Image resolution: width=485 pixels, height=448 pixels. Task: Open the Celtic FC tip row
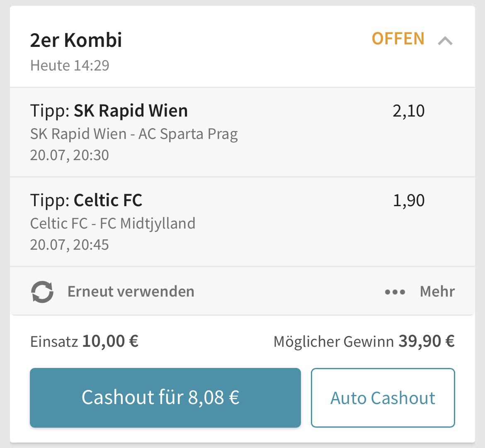(243, 222)
